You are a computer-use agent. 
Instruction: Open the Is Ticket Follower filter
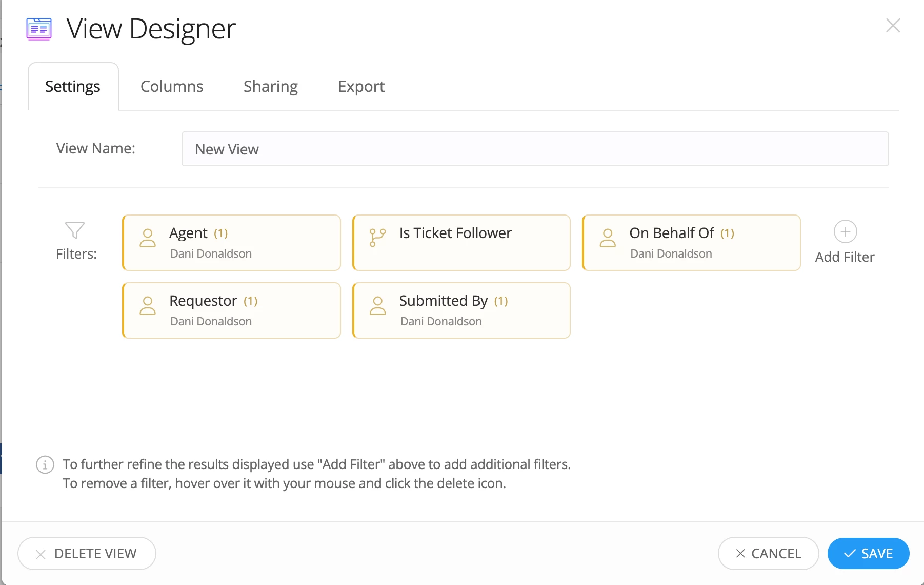click(x=461, y=243)
